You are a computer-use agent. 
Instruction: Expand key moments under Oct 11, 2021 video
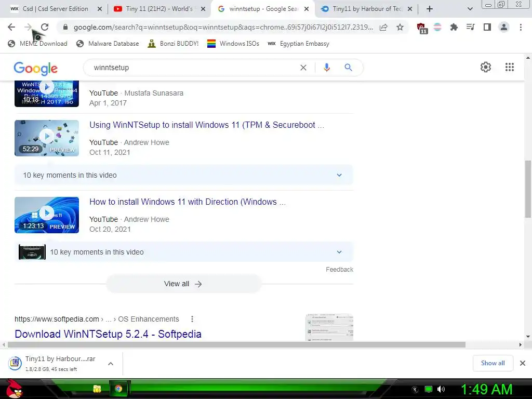pos(183,175)
